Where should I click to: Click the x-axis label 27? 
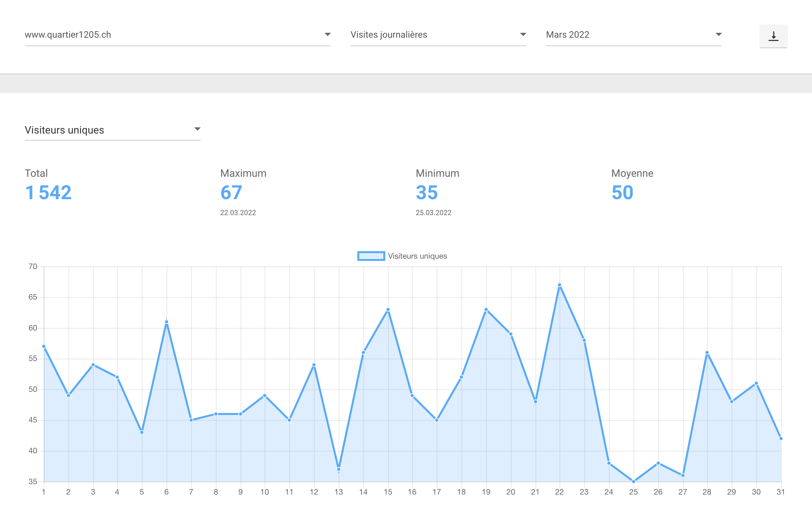pyautogui.click(x=683, y=492)
